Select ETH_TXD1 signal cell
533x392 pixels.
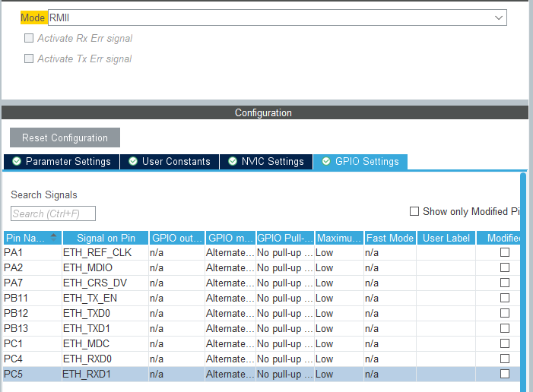click(106, 328)
